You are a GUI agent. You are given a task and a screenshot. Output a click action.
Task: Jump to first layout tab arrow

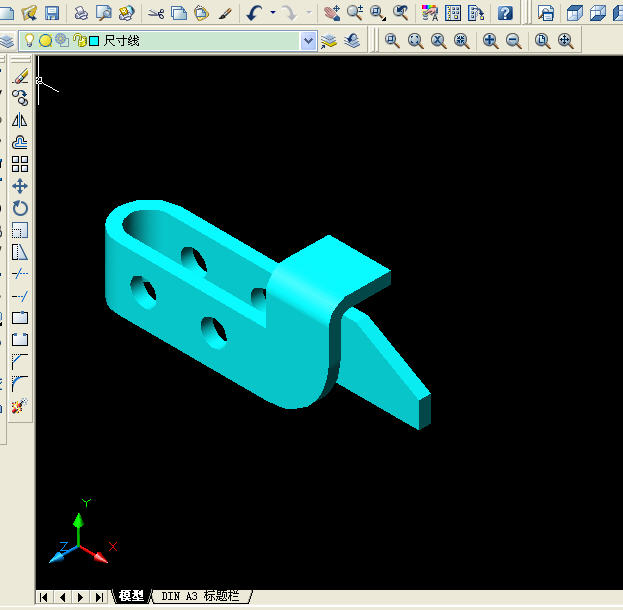pyautogui.click(x=44, y=597)
